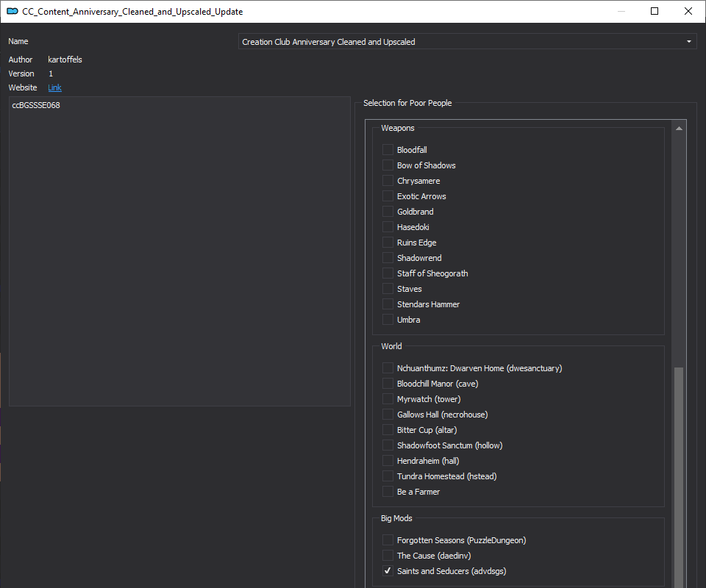
Task: Click the ccBGSSSE068 description text
Action: pyautogui.click(x=36, y=105)
